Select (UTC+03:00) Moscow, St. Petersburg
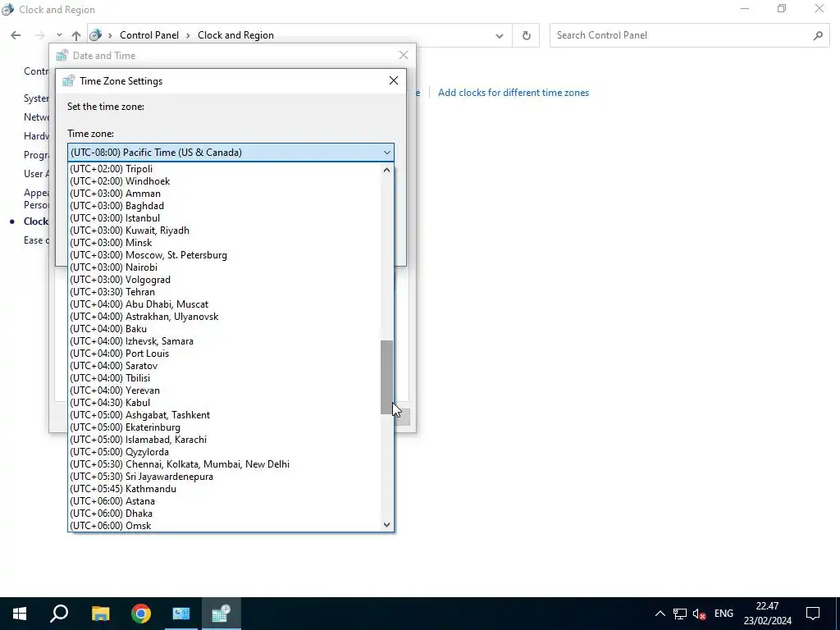This screenshot has width=840, height=630. (224, 255)
